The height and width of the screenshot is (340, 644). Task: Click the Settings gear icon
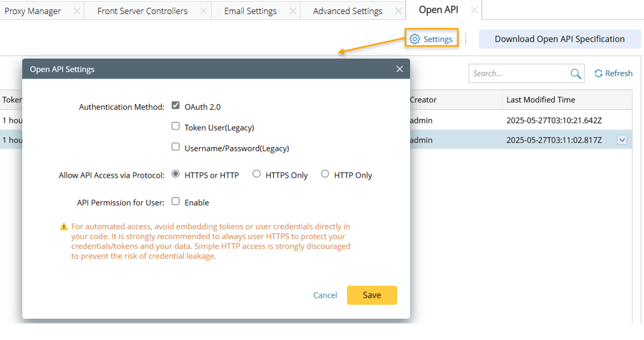(x=414, y=39)
